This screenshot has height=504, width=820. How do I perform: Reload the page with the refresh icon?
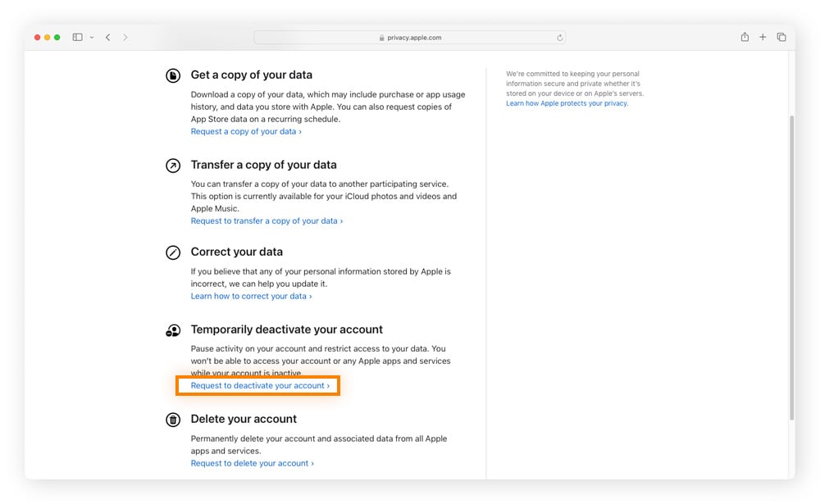(560, 38)
